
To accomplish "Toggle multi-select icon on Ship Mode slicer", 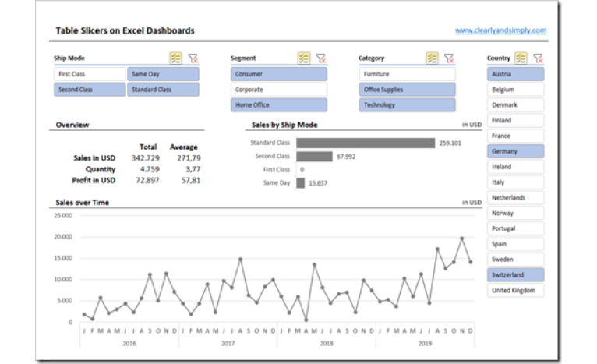I will click(x=175, y=58).
